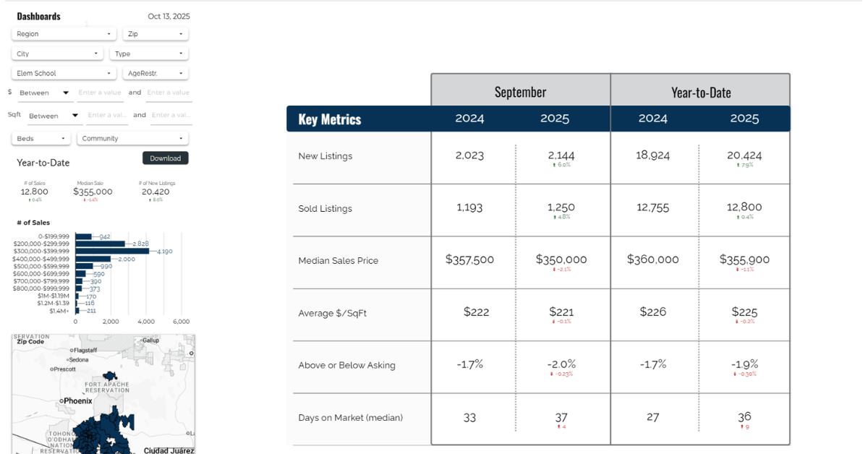Focus the second price value input field
The image size is (868, 454).
pyautogui.click(x=168, y=93)
